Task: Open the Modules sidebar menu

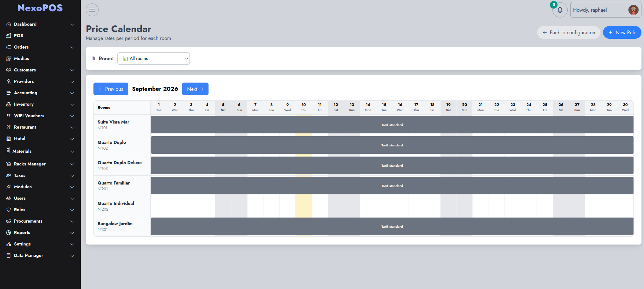Action: pyautogui.click(x=40, y=187)
